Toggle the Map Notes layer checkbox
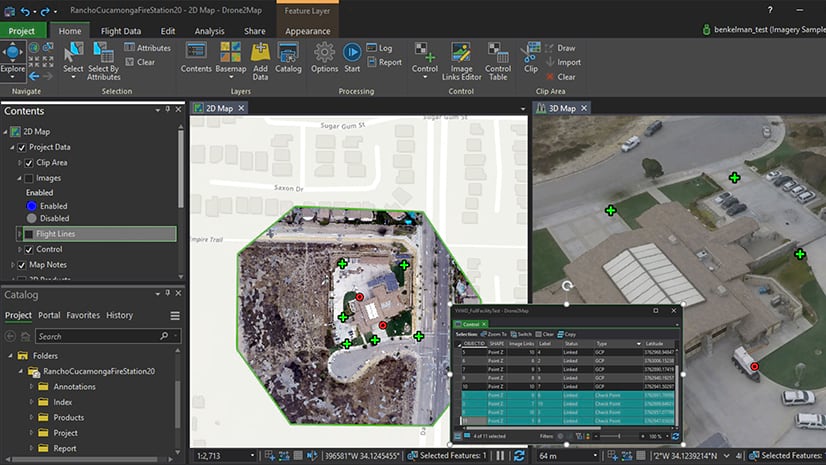This screenshot has height=465, width=826. [x=22, y=264]
